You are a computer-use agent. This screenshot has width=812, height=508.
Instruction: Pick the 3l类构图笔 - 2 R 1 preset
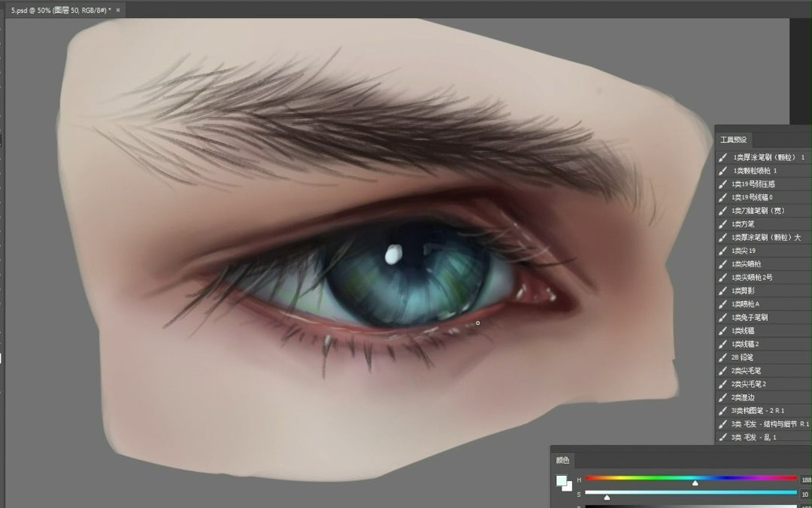(764, 411)
